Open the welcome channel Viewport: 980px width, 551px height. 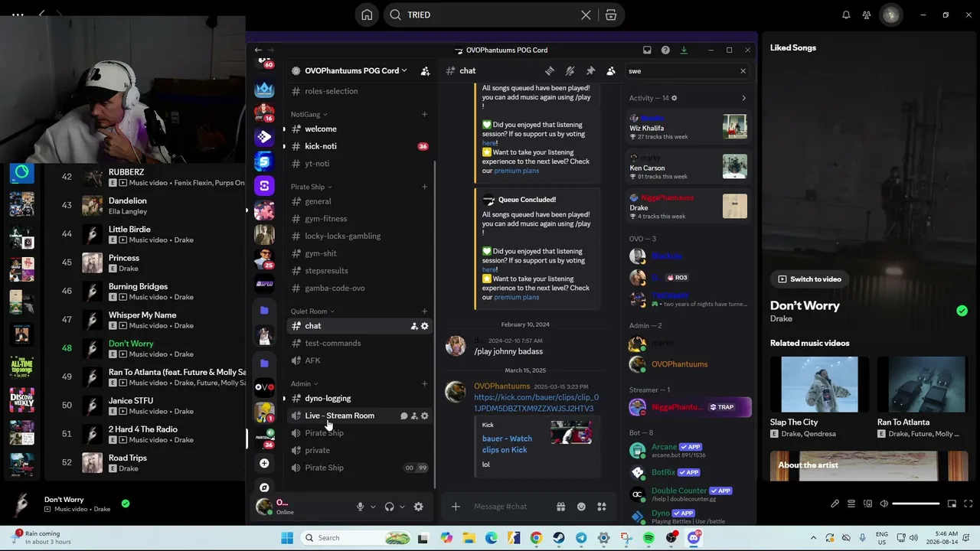point(359,129)
